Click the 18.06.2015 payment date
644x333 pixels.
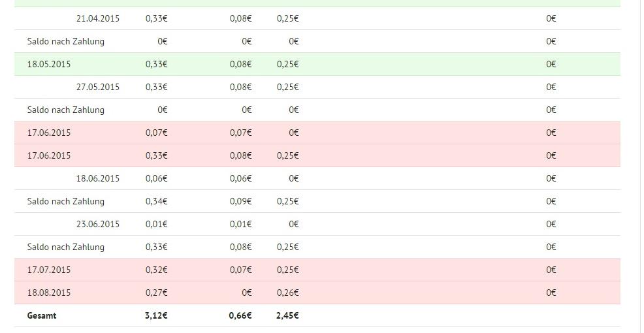98,178
